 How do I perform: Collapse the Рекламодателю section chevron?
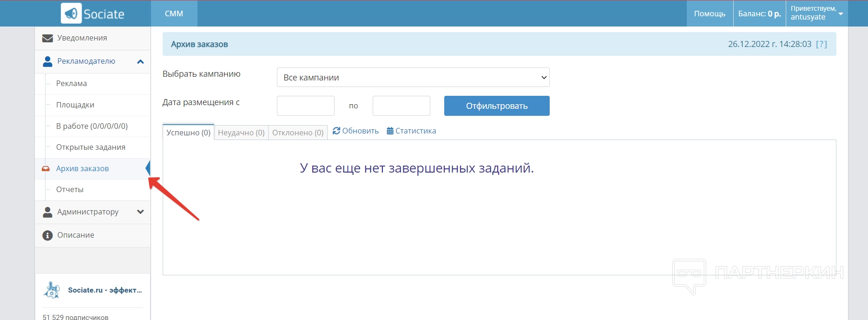(140, 61)
